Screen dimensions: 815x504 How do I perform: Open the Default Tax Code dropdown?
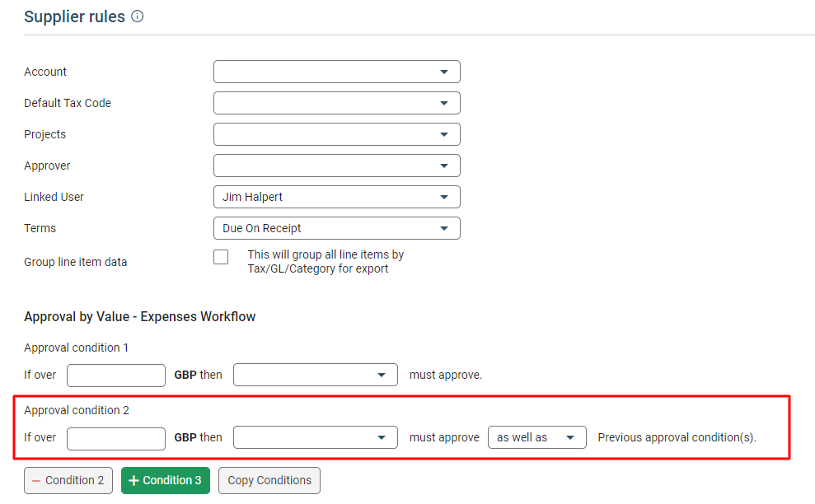(336, 103)
